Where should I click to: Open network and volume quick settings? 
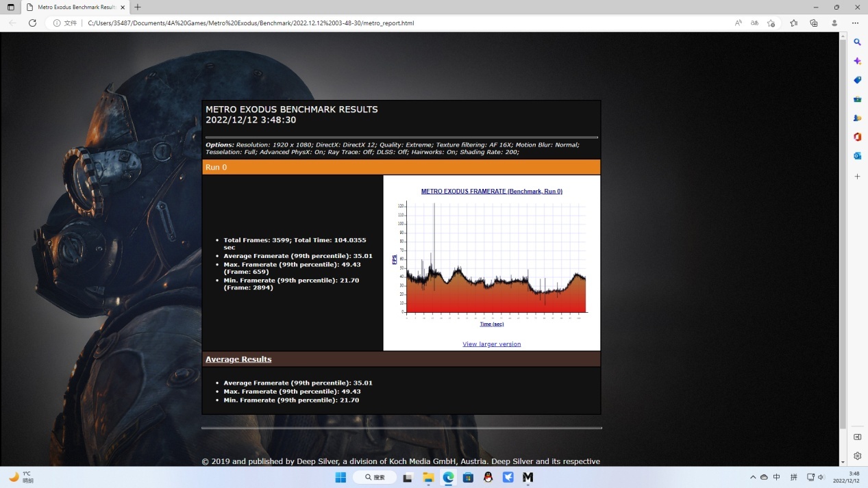(816, 477)
